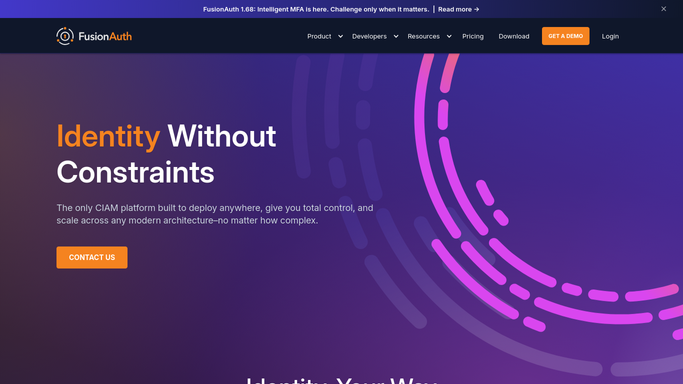Expand the Product dropdown chevron
The width and height of the screenshot is (683, 384).
[340, 37]
